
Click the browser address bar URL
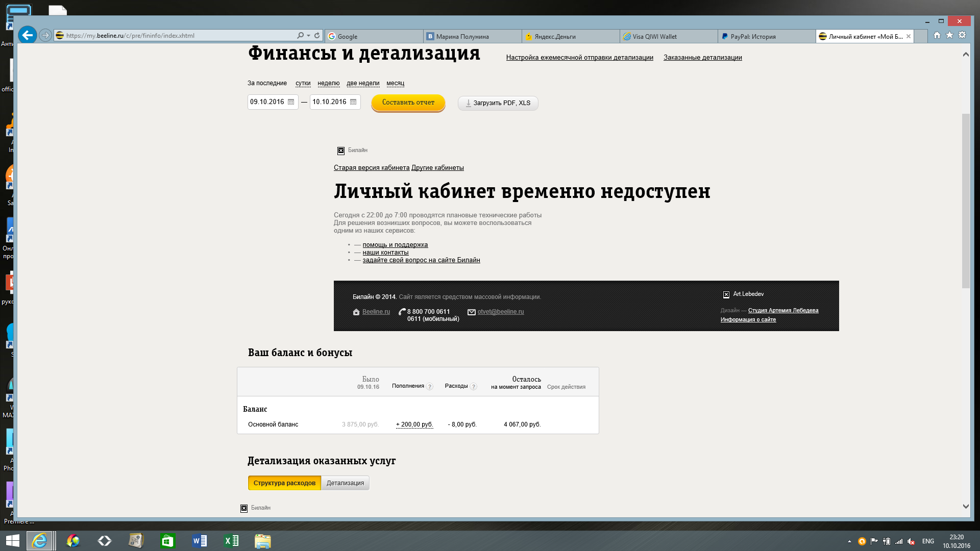pos(130,36)
